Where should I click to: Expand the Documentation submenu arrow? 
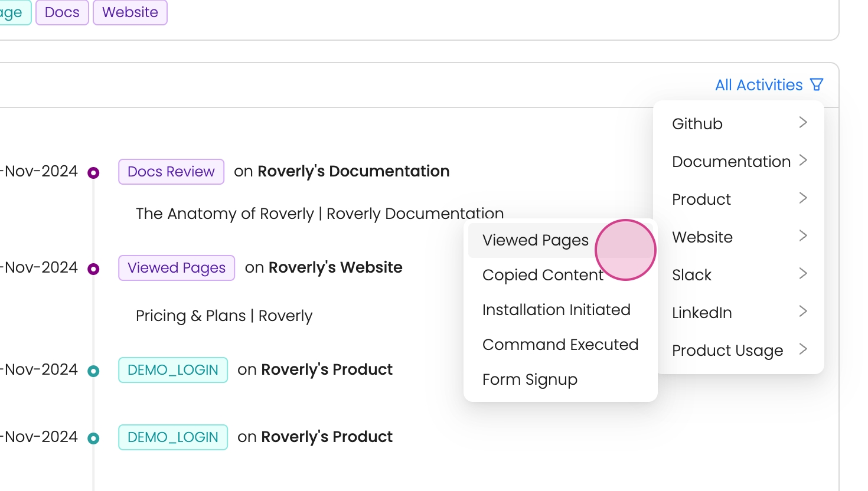[x=802, y=161]
